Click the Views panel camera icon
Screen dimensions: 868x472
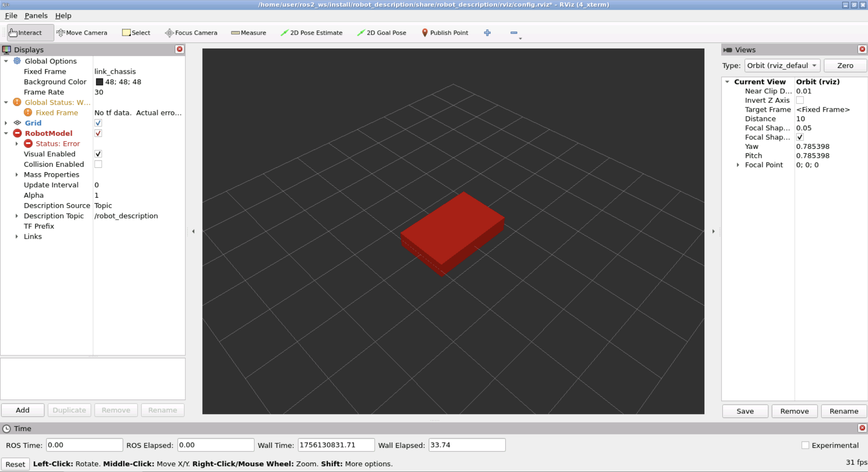click(x=728, y=50)
